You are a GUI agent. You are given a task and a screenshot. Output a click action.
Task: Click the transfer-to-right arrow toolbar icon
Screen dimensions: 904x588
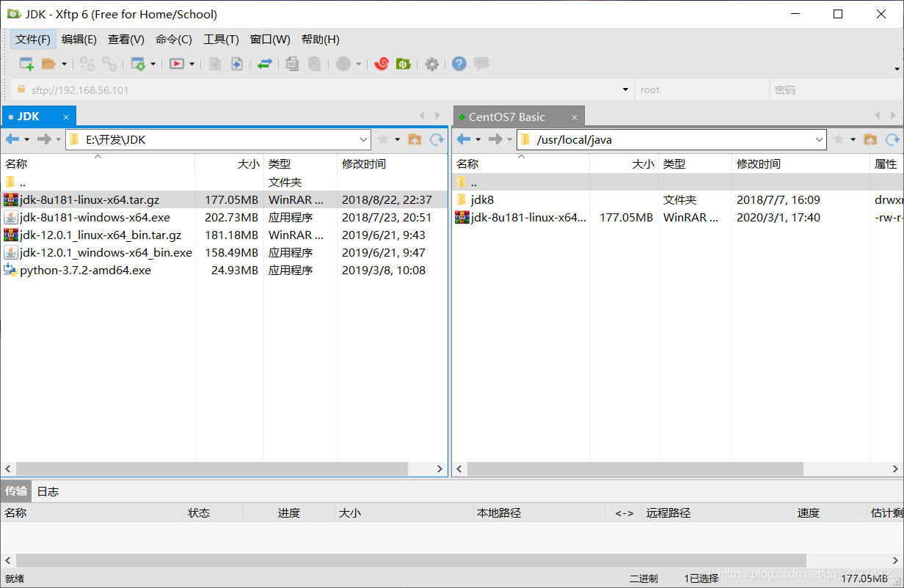pyautogui.click(x=236, y=64)
